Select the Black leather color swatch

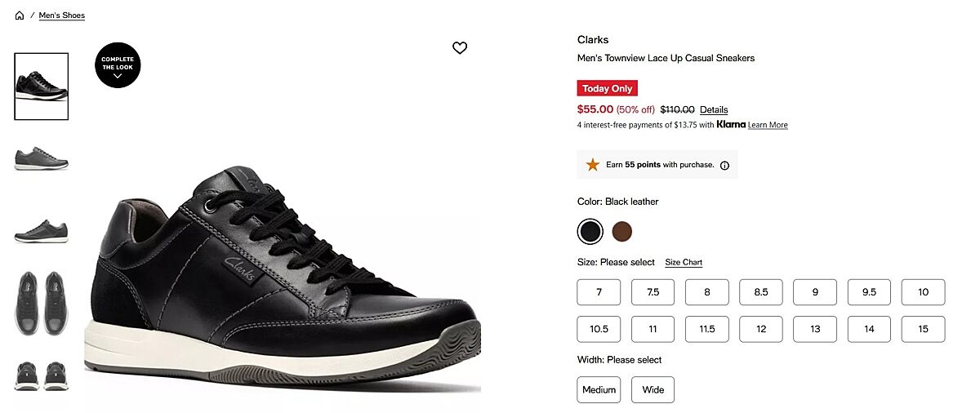click(x=590, y=232)
